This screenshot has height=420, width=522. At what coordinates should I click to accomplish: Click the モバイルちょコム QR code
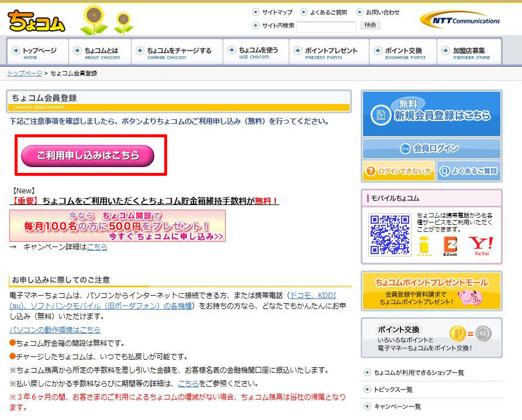(389, 235)
